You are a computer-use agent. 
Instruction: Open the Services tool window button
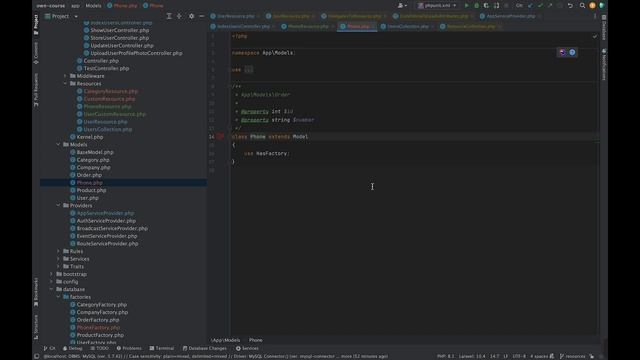point(247,348)
